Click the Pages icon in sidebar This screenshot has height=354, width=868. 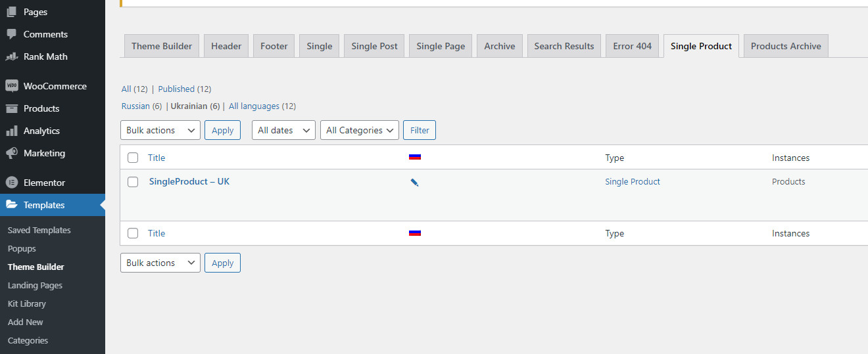(x=11, y=12)
